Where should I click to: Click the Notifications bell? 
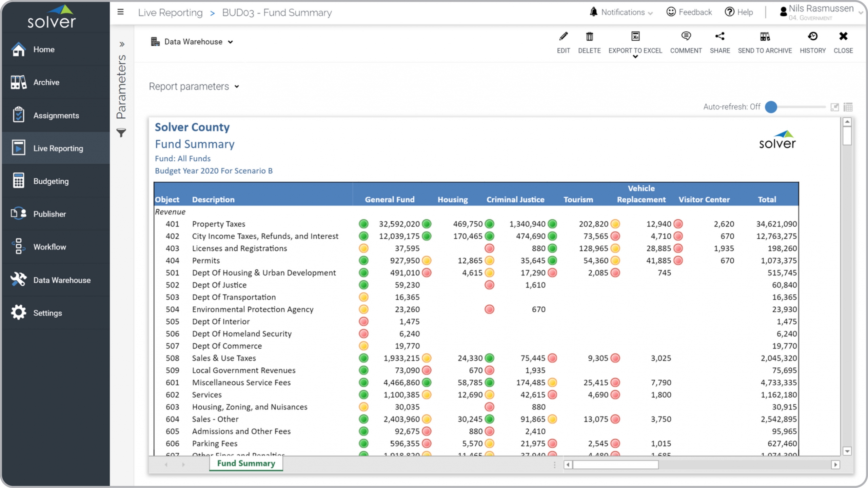[593, 12]
